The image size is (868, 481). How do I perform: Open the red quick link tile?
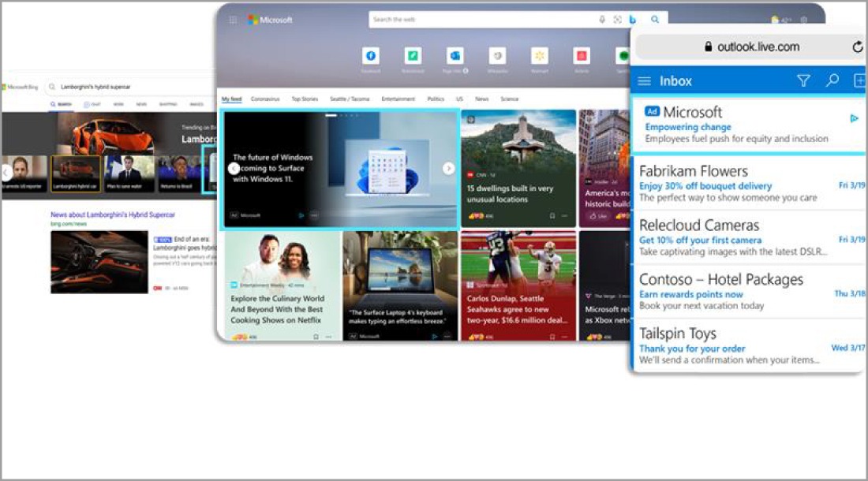point(582,56)
